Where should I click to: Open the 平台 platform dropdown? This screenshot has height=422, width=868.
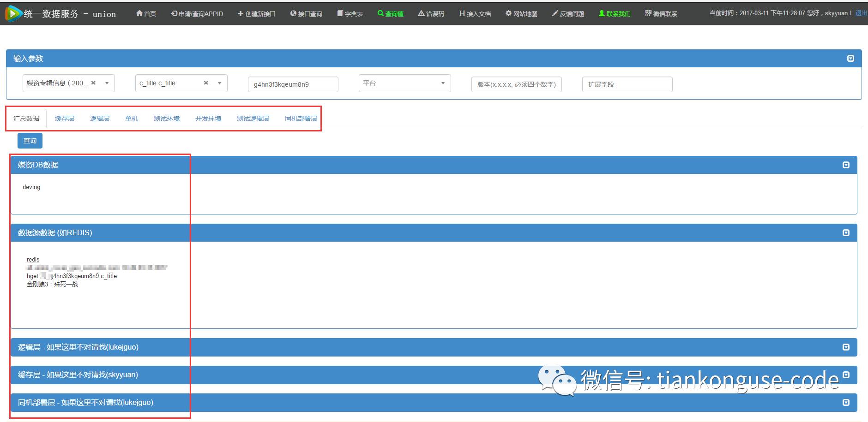point(404,83)
